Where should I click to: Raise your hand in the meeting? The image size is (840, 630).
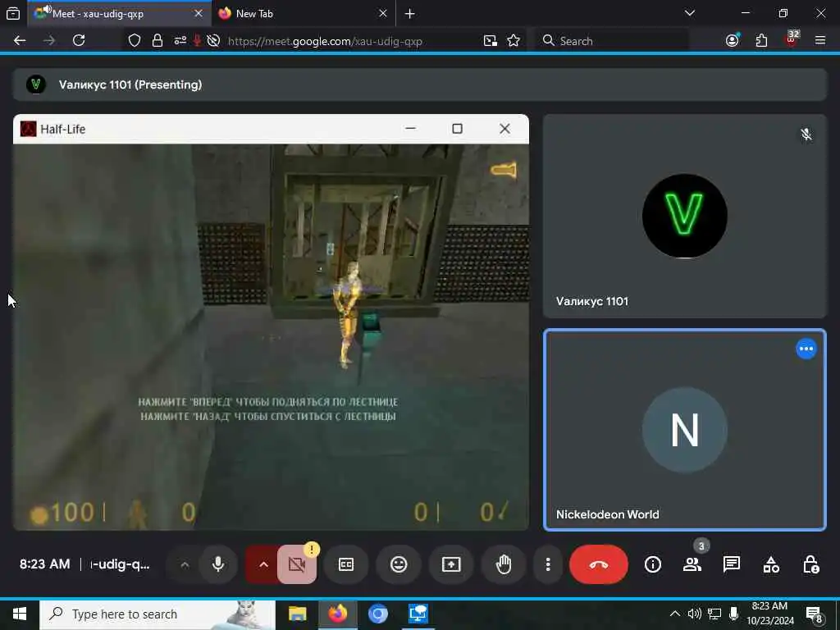point(504,564)
